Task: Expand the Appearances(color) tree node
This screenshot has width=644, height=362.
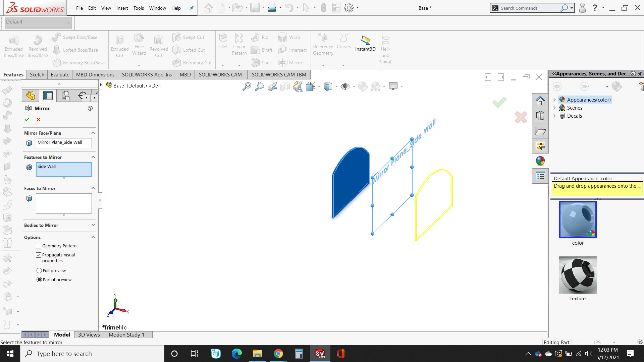Action: [554, 100]
